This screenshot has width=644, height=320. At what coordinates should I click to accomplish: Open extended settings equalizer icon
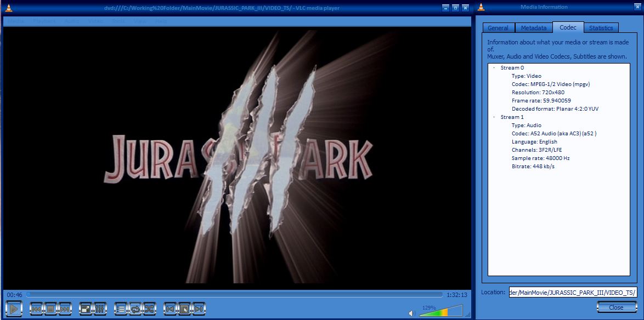(100, 309)
